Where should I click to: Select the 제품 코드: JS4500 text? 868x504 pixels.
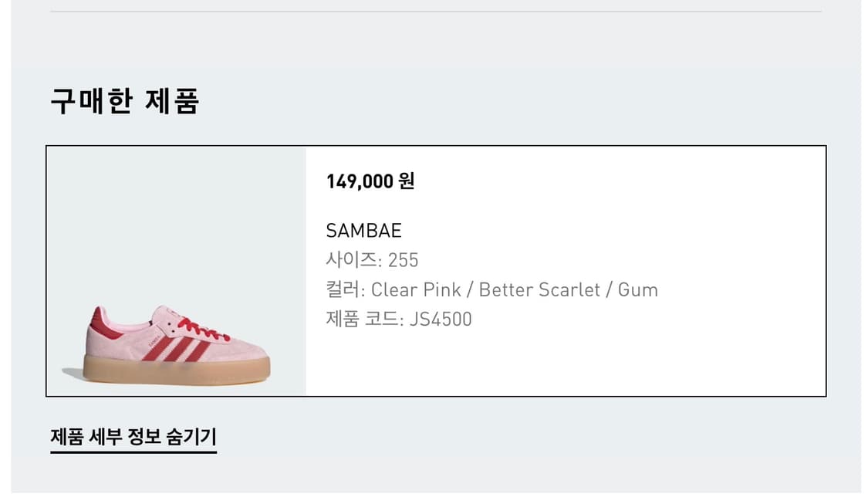click(x=398, y=318)
